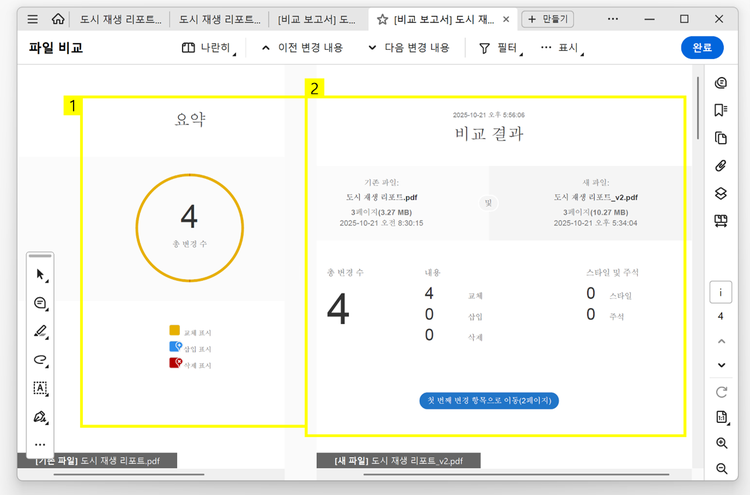Click the vertical scrollbar thumb
Image resolution: width=750 pixels, height=495 pixels.
[698, 108]
